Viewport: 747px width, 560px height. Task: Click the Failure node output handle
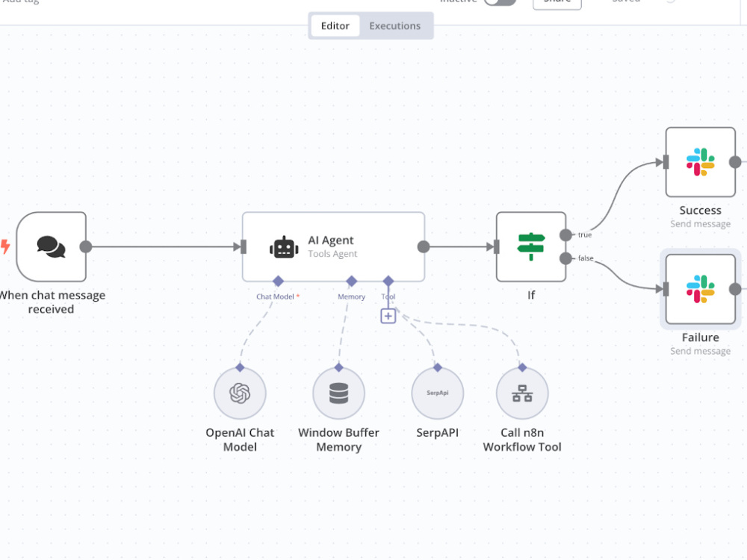(736, 289)
